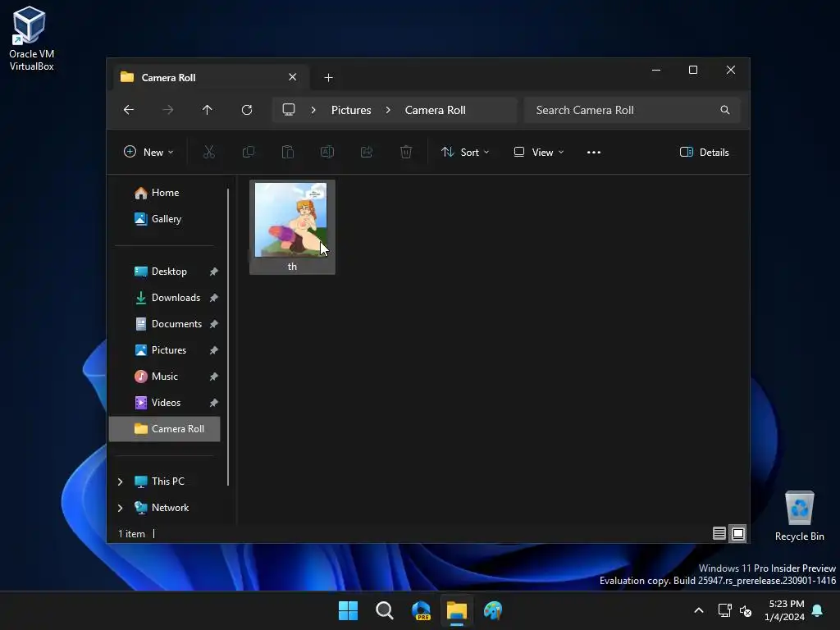Open the Desktop quick access folder
Image resolution: width=840 pixels, height=630 pixels.
pyautogui.click(x=164, y=272)
